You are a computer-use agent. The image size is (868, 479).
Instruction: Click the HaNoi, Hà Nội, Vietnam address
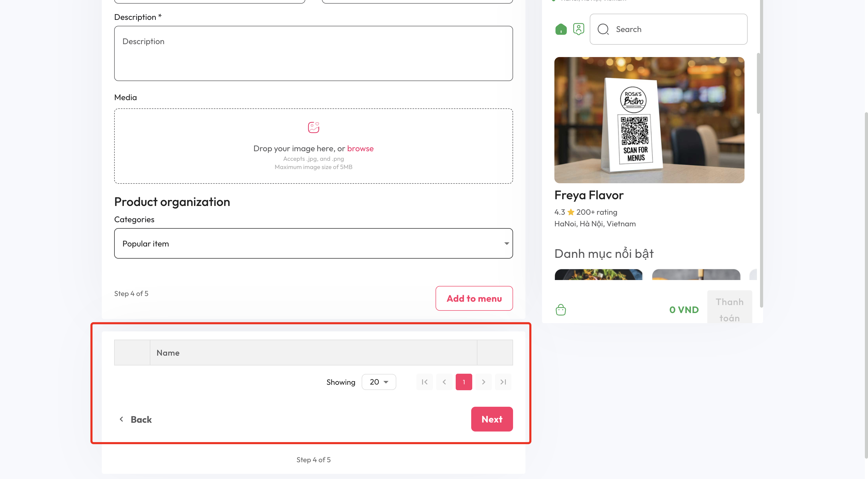click(x=595, y=224)
